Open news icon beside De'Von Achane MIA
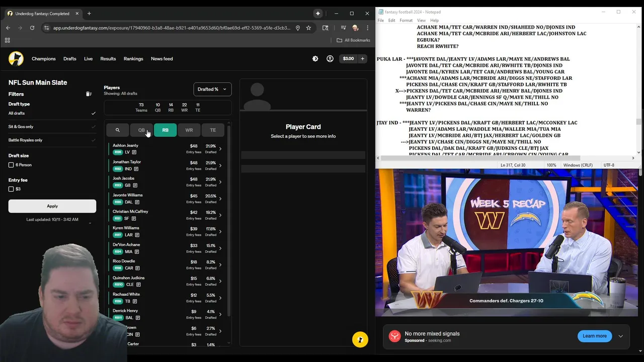Image resolution: width=644 pixels, height=362 pixels. pyautogui.click(x=136, y=251)
